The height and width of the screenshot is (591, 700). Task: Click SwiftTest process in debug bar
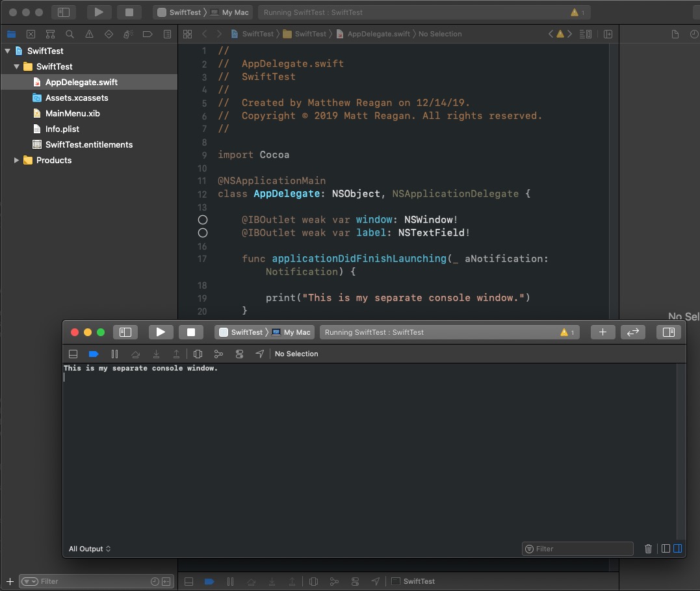(413, 581)
